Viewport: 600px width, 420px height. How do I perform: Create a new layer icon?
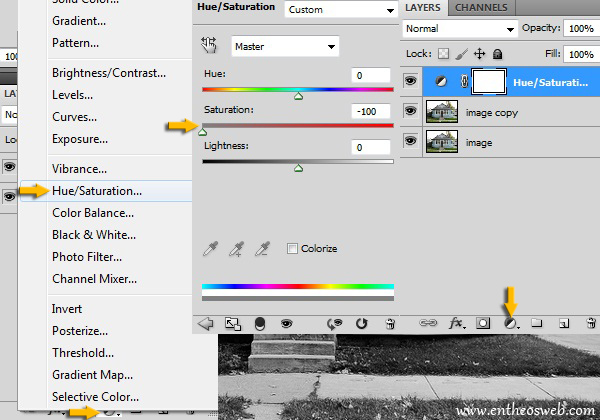[564, 324]
